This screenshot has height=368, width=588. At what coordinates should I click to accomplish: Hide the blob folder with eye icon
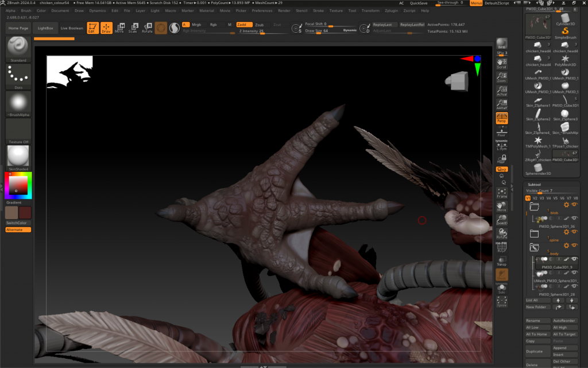tap(574, 205)
